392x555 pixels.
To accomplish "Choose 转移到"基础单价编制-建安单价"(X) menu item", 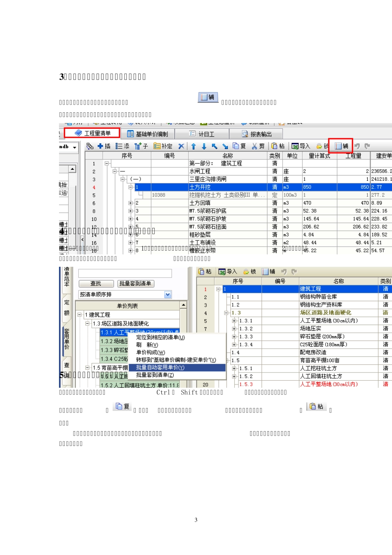I will 177,360.
